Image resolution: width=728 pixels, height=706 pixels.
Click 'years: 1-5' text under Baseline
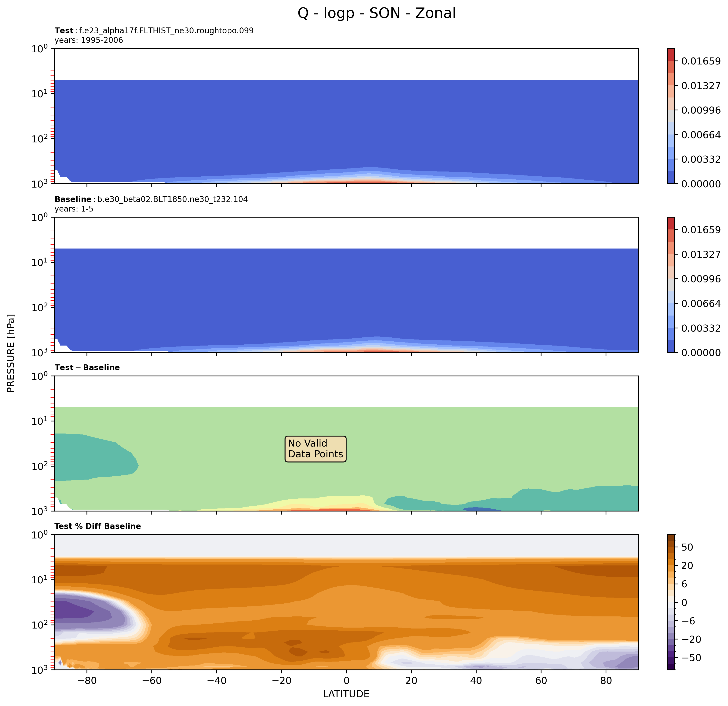[74, 209]
